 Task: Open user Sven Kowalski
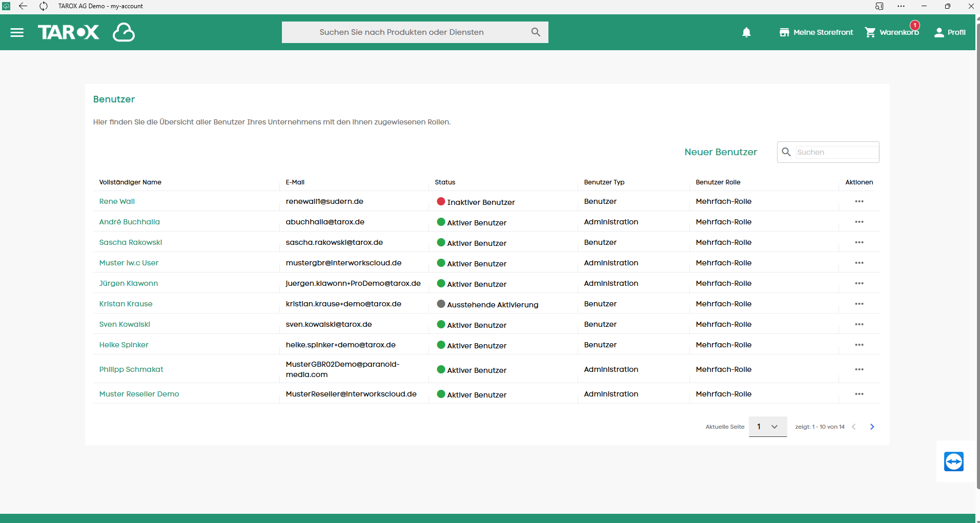coord(125,324)
